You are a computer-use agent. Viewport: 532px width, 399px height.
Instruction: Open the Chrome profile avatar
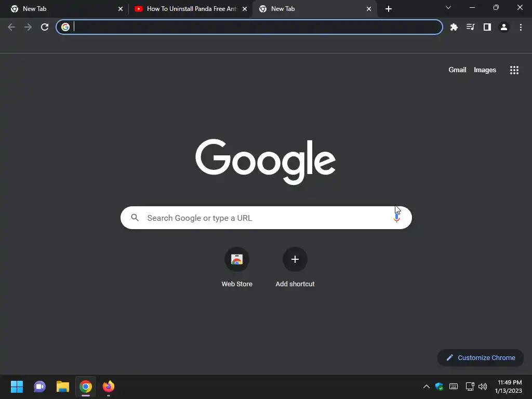pyautogui.click(x=504, y=27)
